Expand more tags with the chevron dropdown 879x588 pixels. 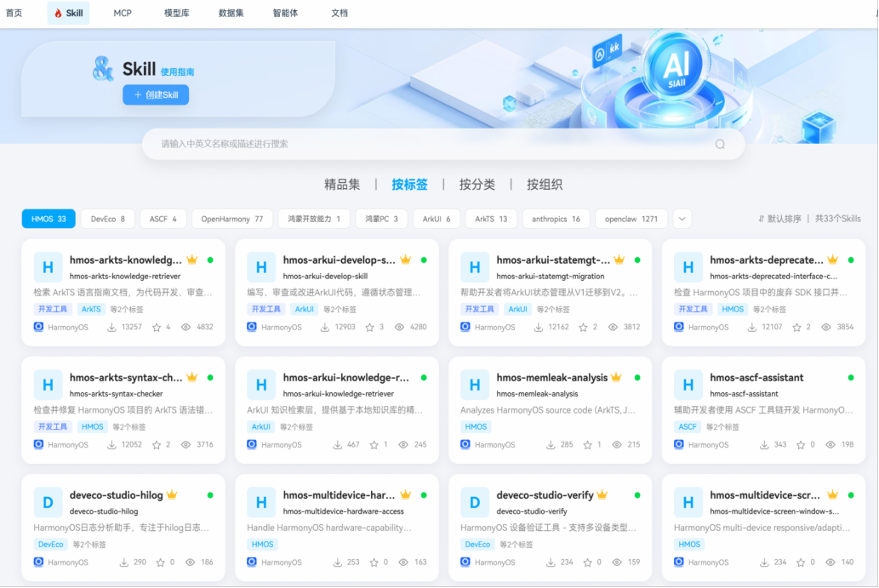tap(682, 220)
